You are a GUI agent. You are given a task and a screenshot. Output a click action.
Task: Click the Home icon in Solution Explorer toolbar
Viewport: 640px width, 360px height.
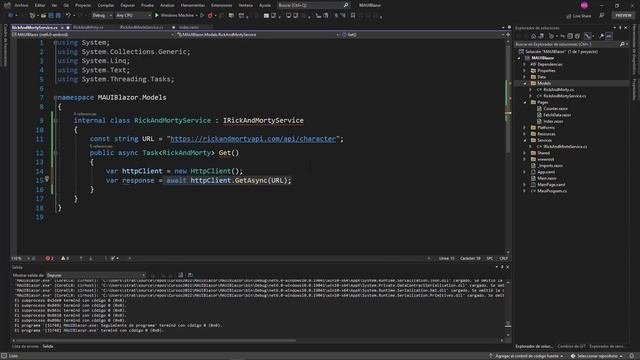533,36
